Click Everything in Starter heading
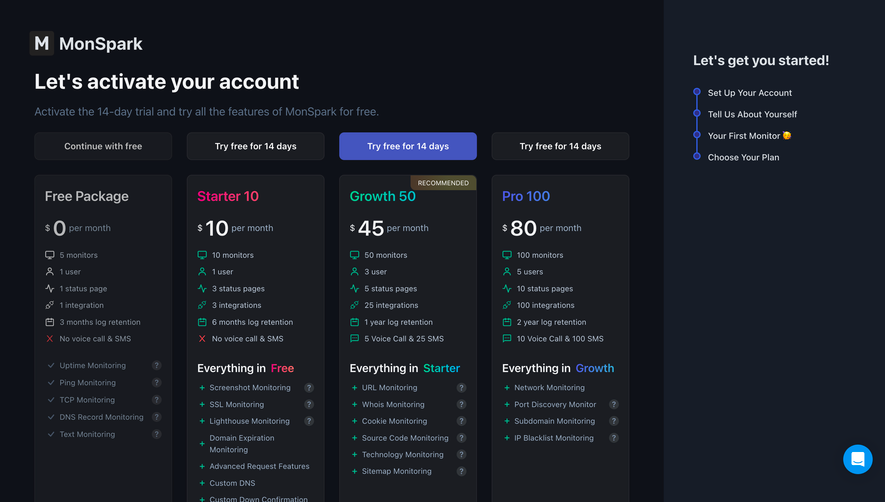The image size is (885, 502). click(405, 368)
